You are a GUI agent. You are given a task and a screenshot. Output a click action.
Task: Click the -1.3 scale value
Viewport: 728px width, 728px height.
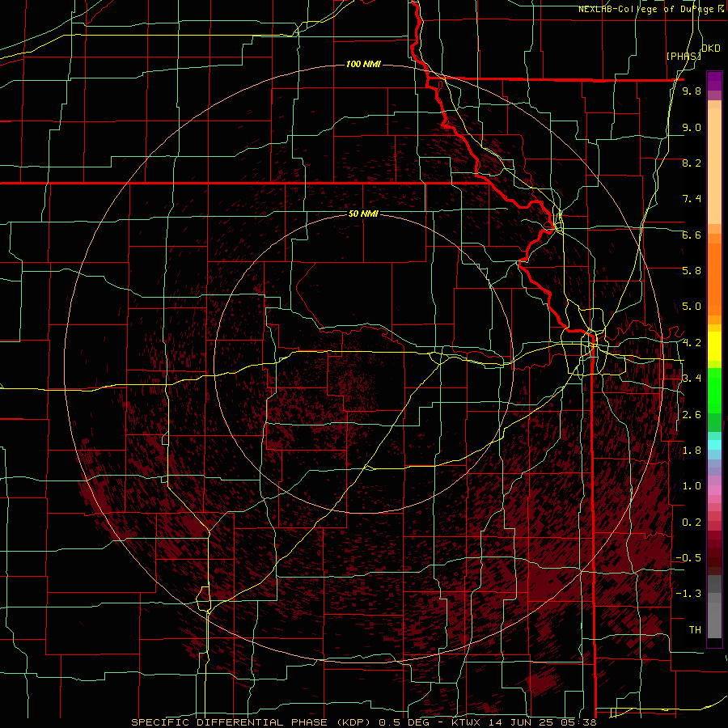coord(688,594)
